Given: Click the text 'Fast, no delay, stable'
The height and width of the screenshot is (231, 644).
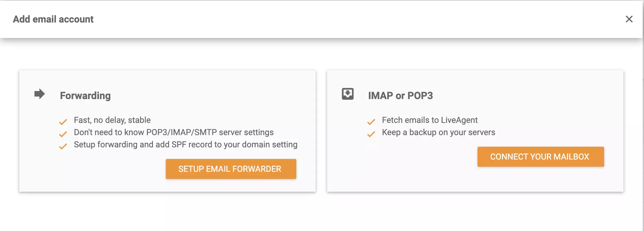Looking at the screenshot, I should 112,120.
